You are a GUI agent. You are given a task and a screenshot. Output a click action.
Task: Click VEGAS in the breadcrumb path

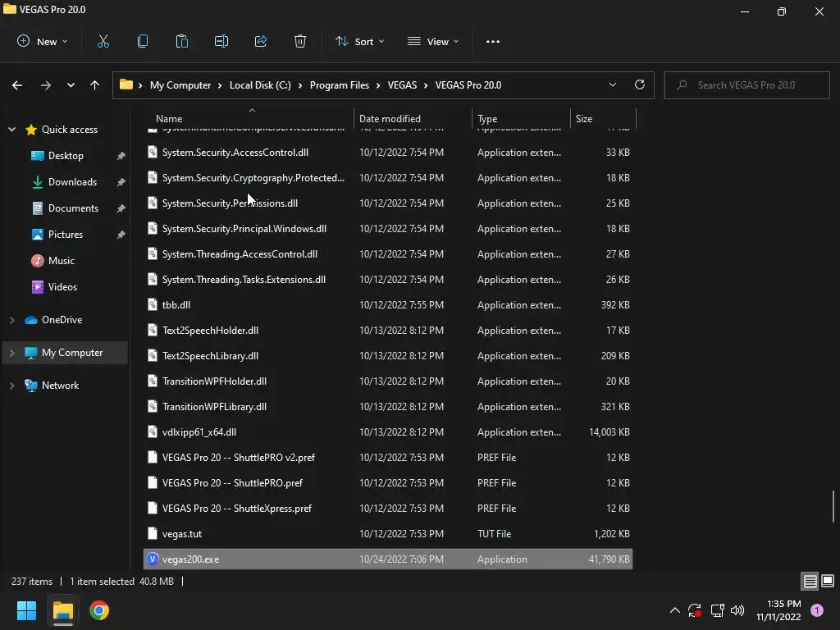click(x=402, y=85)
